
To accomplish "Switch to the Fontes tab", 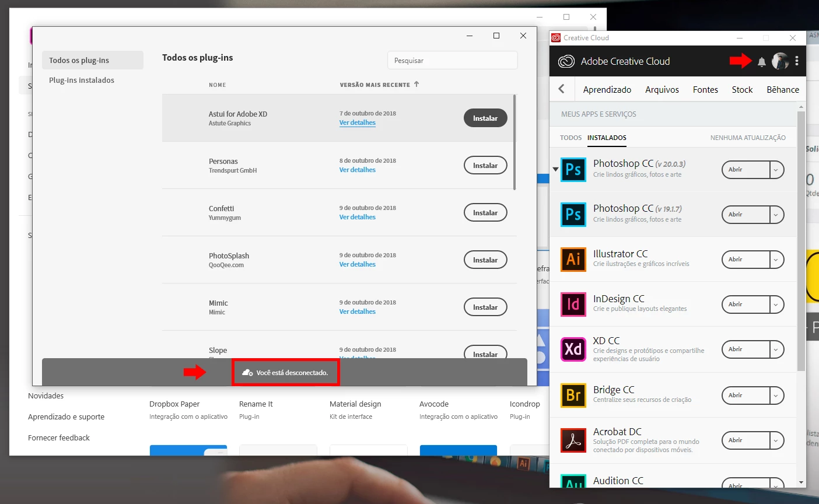I will tap(705, 89).
